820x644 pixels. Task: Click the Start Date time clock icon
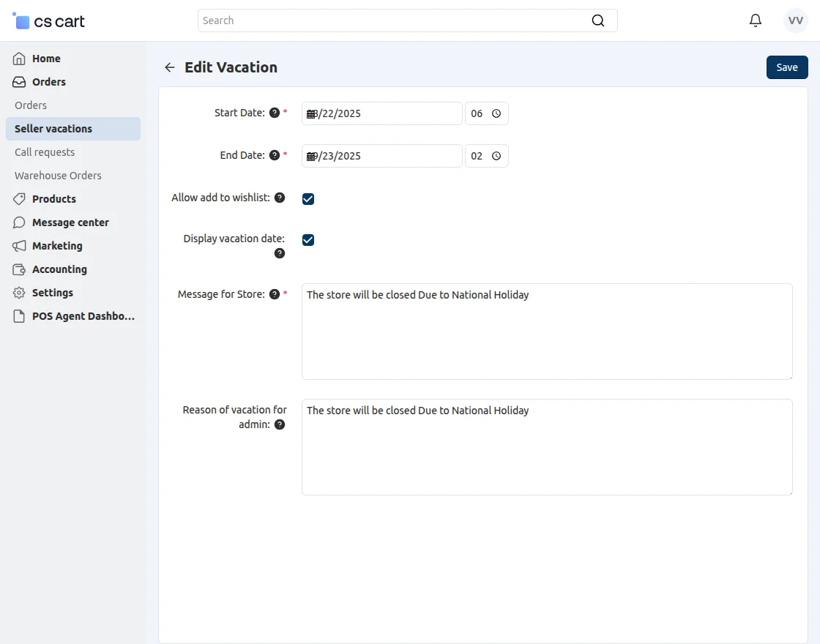(496, 113)
